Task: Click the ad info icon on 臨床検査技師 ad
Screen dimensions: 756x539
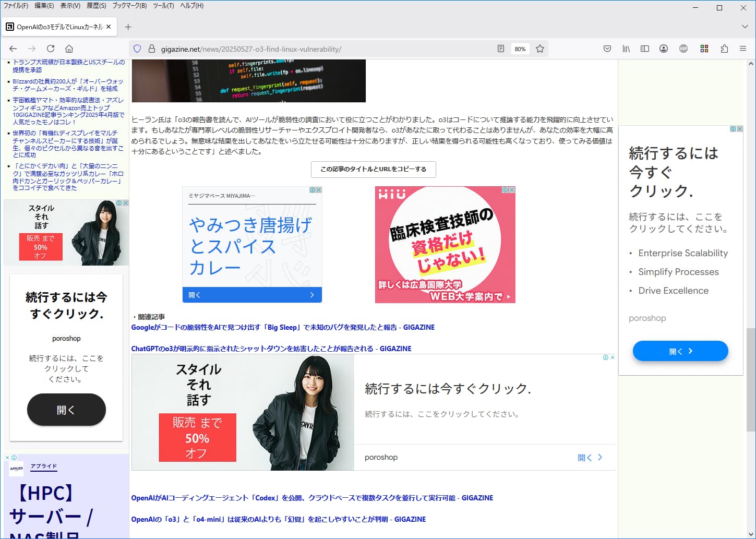Action: tap(505, 190)
